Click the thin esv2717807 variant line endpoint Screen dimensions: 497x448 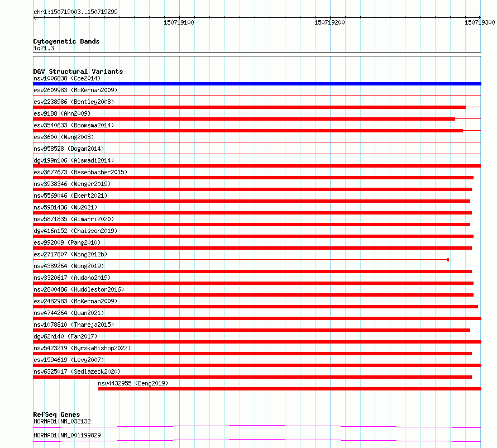coord(448,260)
